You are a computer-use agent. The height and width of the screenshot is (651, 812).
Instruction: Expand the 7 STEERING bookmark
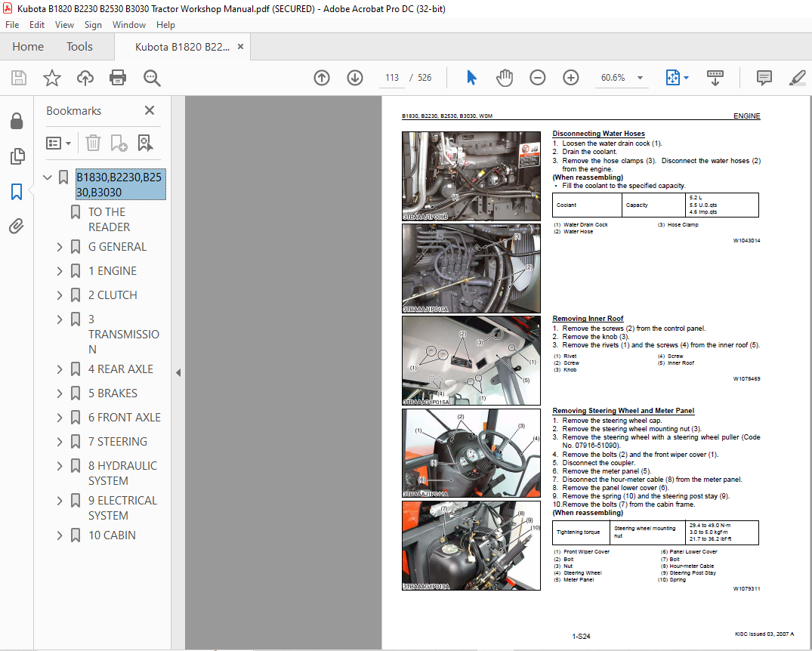click(x=60, y=442)
